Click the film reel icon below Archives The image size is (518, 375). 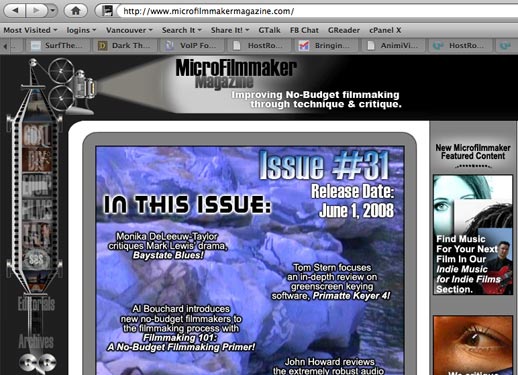[x=37, y=363]
